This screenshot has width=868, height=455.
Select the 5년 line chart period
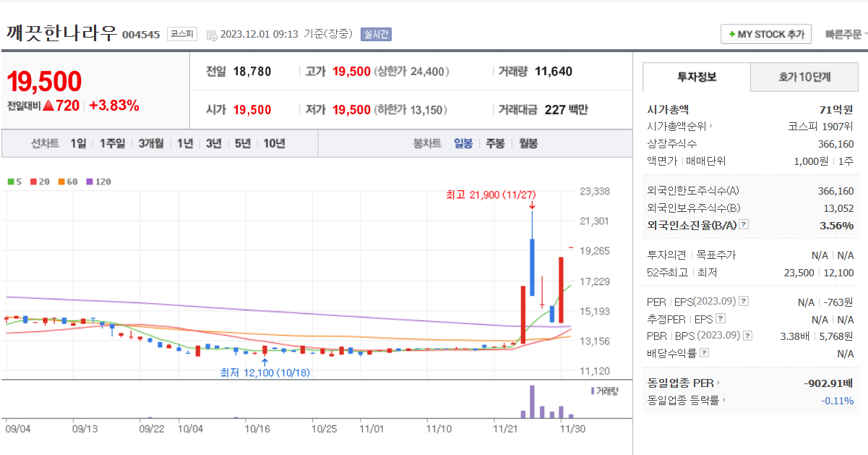242,143
